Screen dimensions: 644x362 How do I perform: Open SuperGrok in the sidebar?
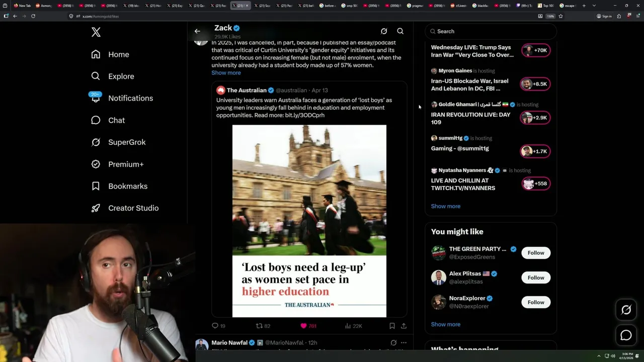118,142
